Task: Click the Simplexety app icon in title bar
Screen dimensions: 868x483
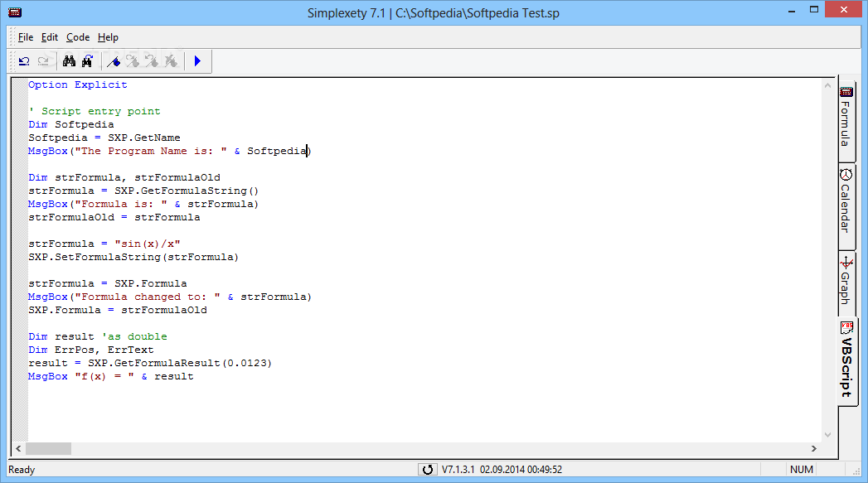Action: pos(15,12)
